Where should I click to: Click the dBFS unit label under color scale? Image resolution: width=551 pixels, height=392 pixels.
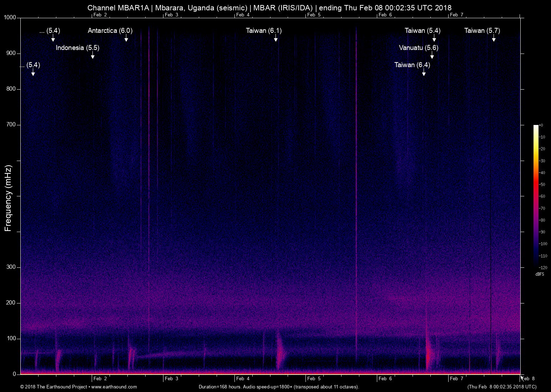click(540, 274)
